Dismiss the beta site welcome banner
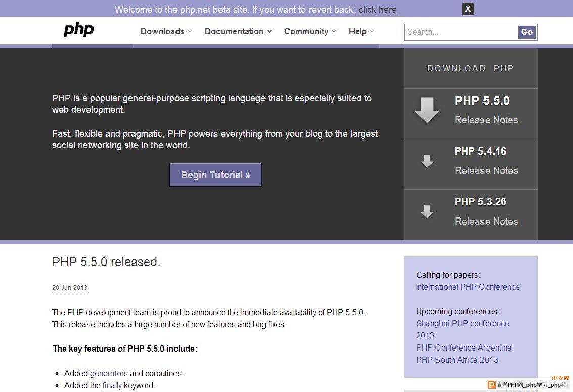Viewport: 573px width, 392px height. coord(468,9)
